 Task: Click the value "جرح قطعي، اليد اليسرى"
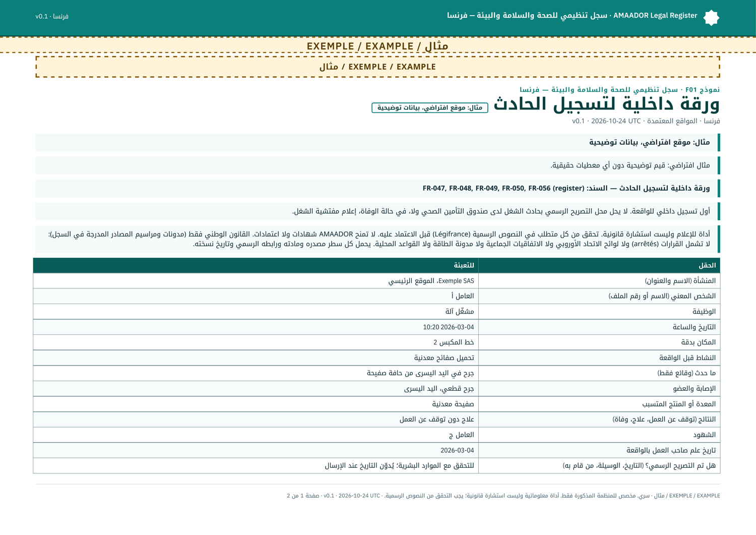pos(439,389)
